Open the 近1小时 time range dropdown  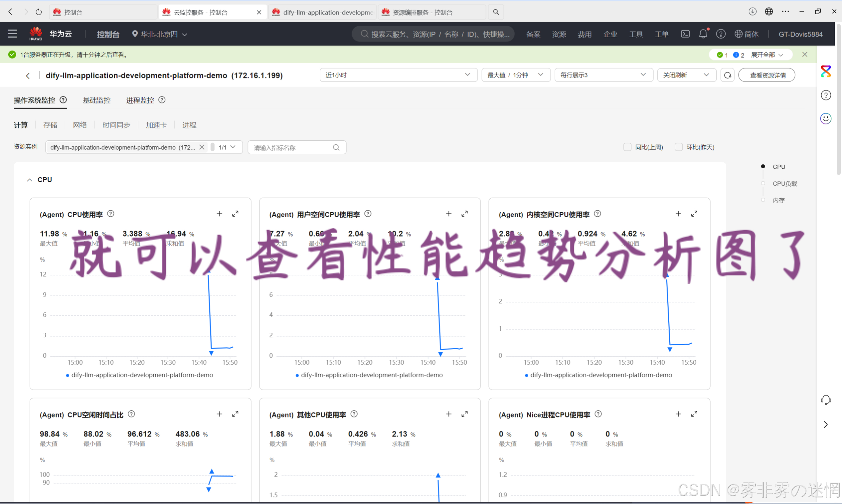398,75
